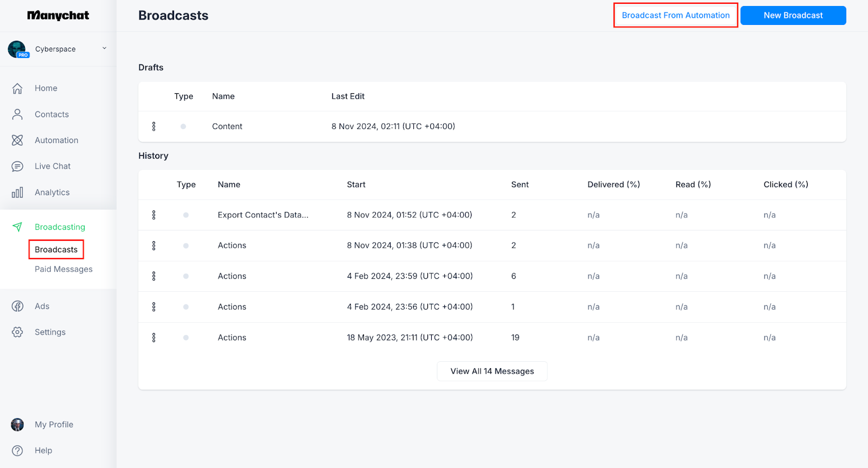Screen dimensions: 868x468
Task: Click Broadcast From Automation button
Action: pos(675,15)
